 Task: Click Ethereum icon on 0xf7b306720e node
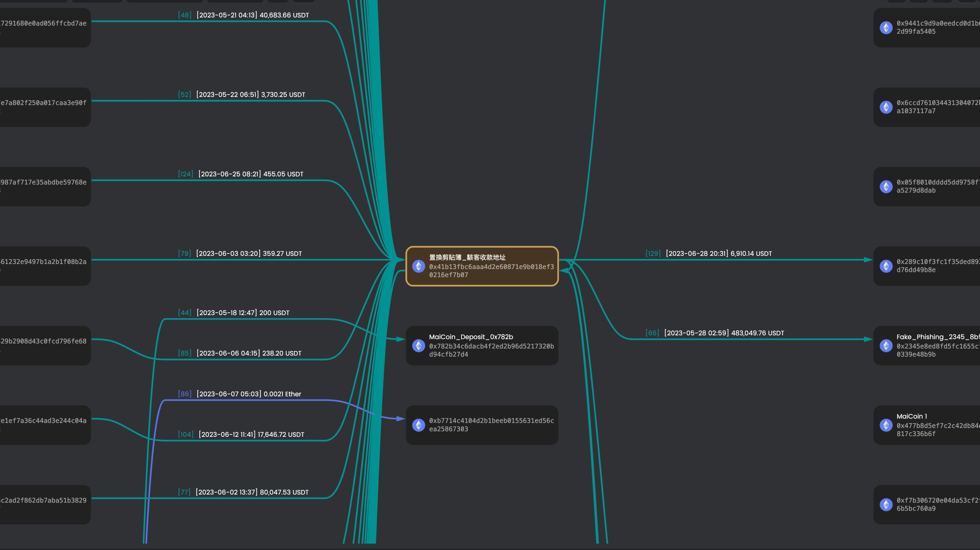pos(886,504)
